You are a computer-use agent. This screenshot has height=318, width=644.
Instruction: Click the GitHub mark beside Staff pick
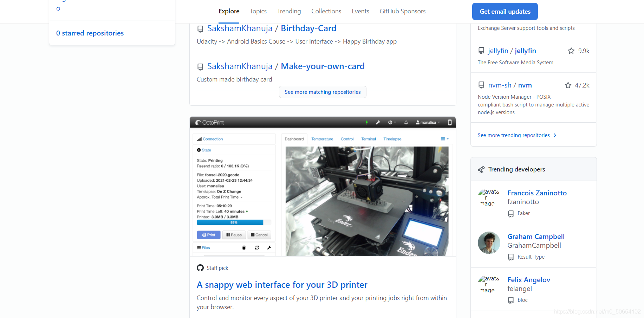click(x=200, y=268)
